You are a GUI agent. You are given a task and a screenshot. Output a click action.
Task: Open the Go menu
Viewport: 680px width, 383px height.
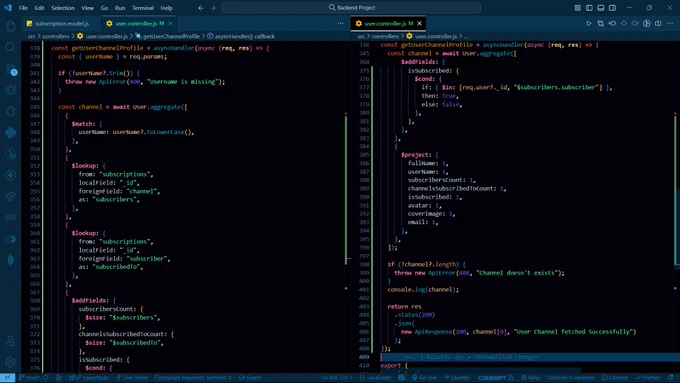105,8
